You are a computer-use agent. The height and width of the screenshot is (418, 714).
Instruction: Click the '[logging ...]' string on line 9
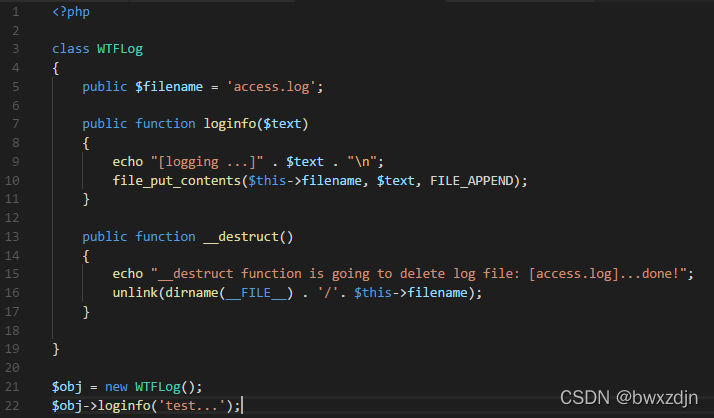pyautogui.click(x=207, y=162)
